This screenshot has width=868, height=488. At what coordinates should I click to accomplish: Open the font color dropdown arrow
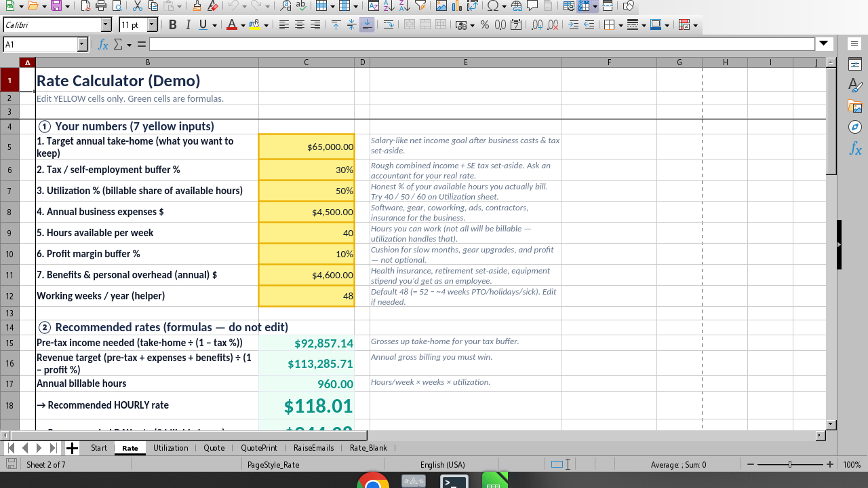click(x=243, y=25)
